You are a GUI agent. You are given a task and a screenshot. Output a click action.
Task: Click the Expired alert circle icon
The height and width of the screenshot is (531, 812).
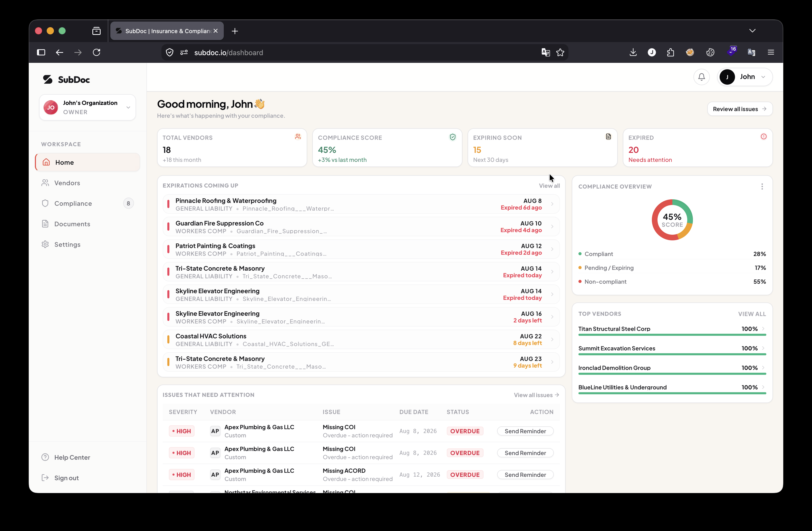763,136
